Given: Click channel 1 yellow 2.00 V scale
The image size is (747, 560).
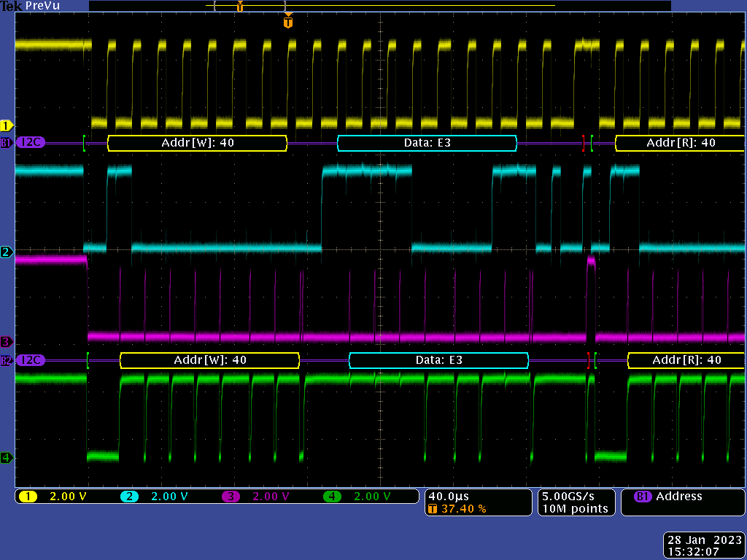Looking at the screenshot, I should [68, 497].
